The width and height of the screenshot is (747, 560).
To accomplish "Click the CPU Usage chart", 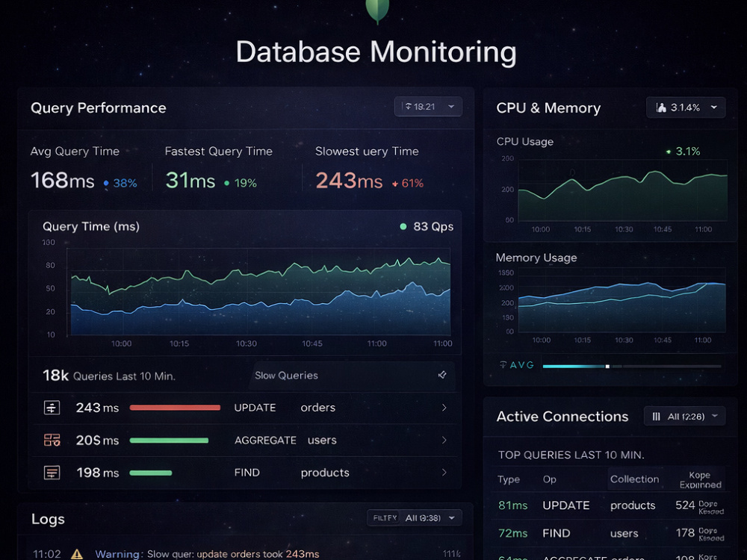I will pyautogui.click(x=623, y=190).
